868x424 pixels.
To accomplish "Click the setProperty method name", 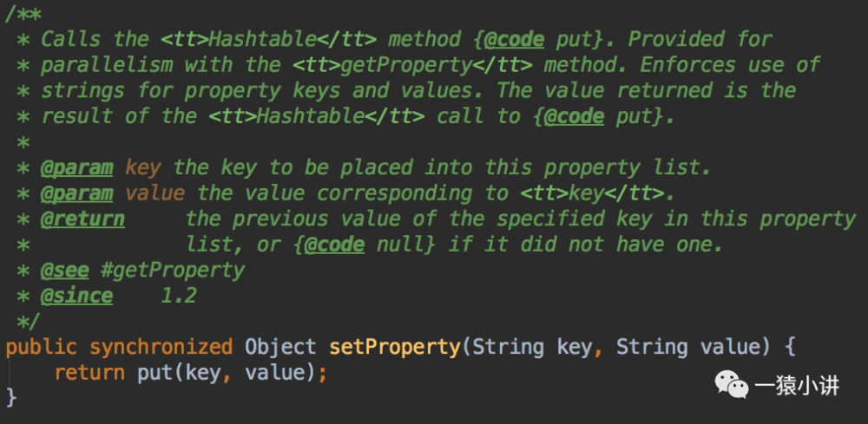I will (394, 348).
